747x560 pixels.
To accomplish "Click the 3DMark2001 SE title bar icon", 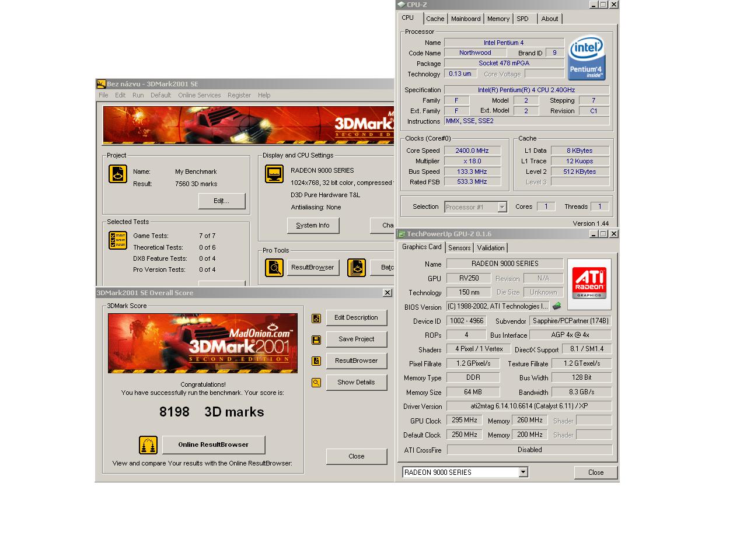I will (101, 84).
